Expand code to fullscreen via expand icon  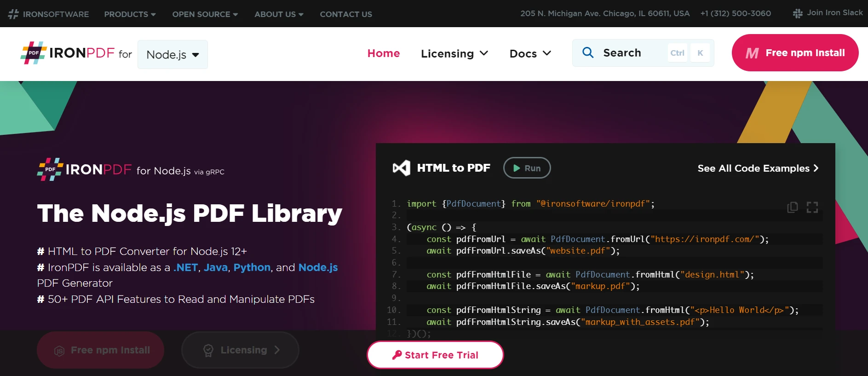point(812,207)
